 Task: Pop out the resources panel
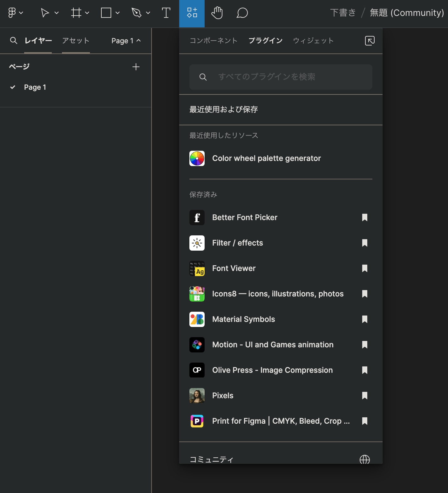pyautogui.click(x=370, y=41)
